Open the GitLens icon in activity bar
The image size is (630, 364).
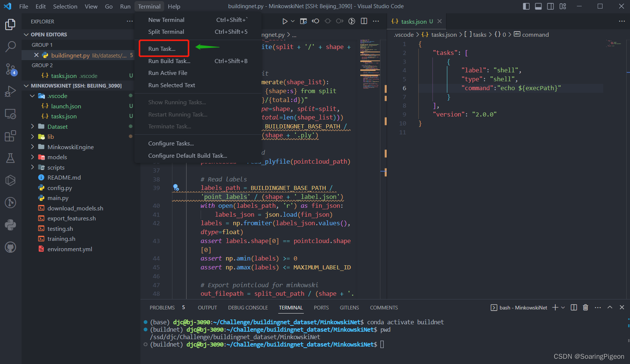(x=10, y=203)
